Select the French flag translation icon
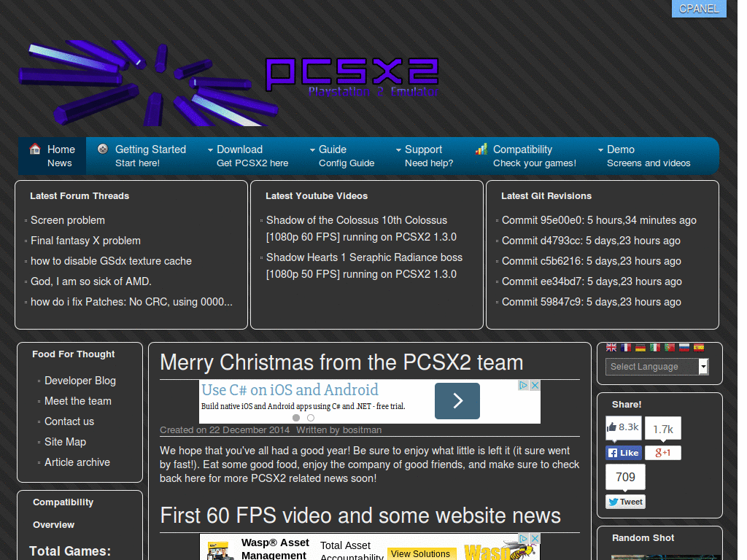 pos(626,348)
